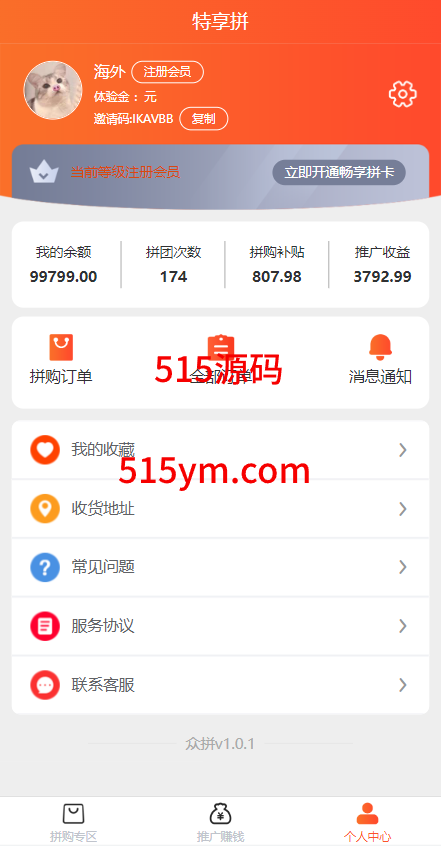441x846 pixels.
Task: Tap the document 服务协议 icon
Action: [x=45, y=626]
